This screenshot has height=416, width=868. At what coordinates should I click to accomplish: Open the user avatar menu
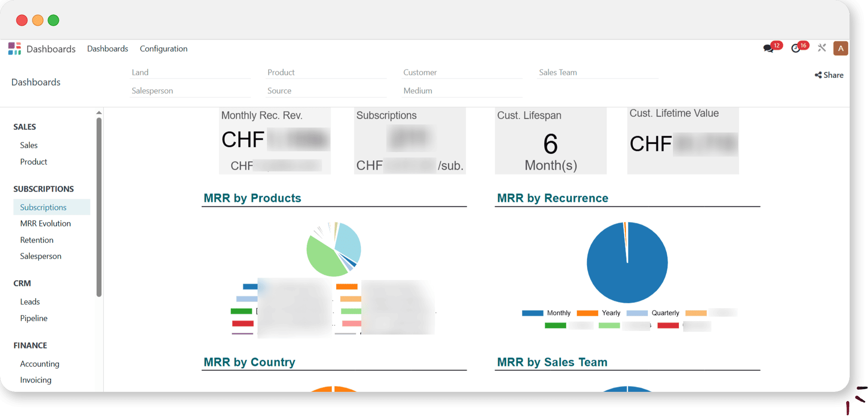pos(840,48)
